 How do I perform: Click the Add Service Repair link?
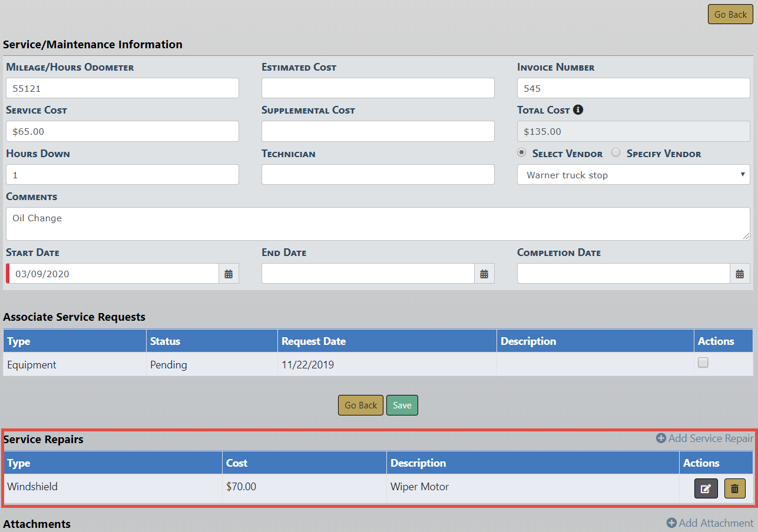pos(704,438)
